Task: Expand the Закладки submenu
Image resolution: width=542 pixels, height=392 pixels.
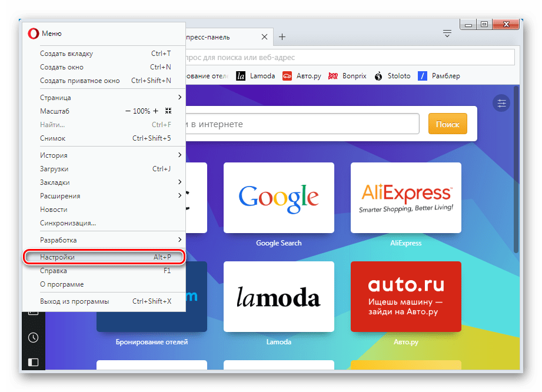Action: (x=104, y=182)
